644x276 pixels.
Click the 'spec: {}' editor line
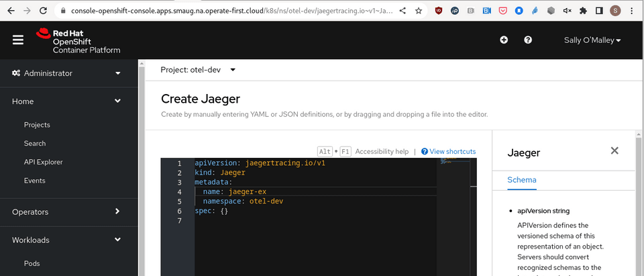point(211,211)
